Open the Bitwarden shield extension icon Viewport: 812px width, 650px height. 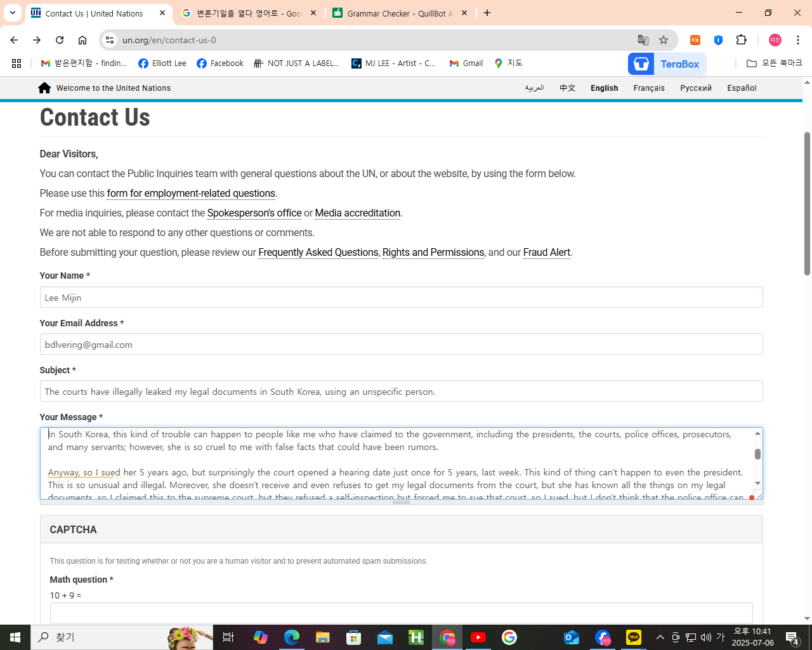(x=718, y=40)
